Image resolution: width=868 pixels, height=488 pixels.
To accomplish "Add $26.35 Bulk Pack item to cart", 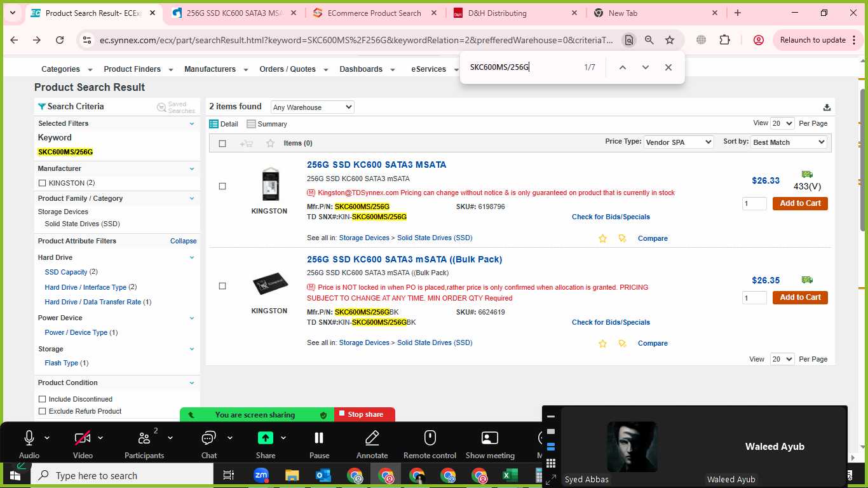I will (800, 297).
